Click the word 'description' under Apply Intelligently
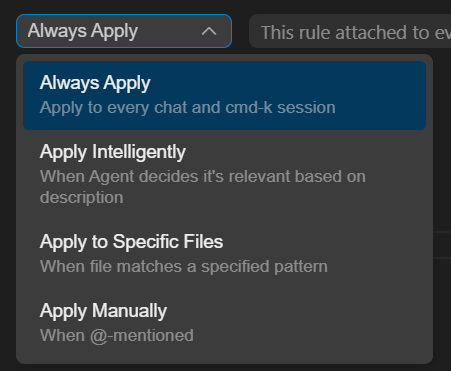 tap(81, 198)
